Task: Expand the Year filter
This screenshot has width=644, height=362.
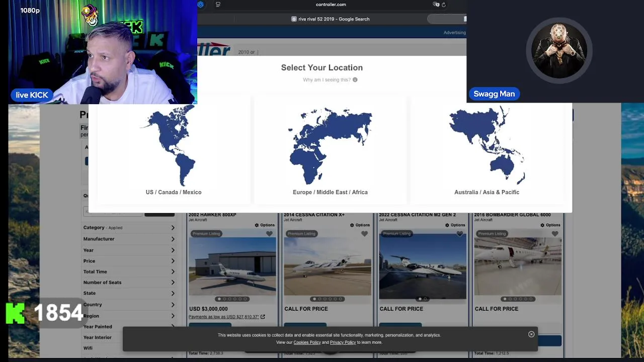Action: coord(129,250)
